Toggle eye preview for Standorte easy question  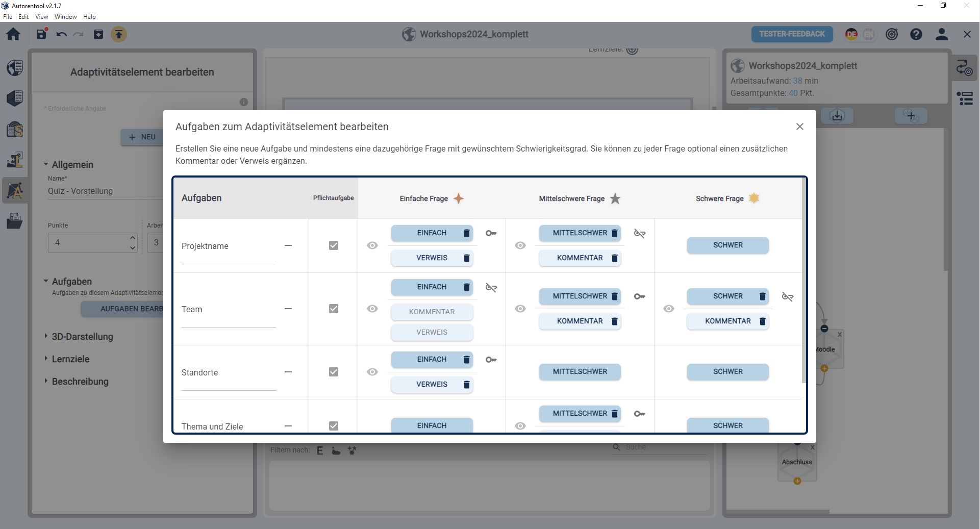pos(372,372)
